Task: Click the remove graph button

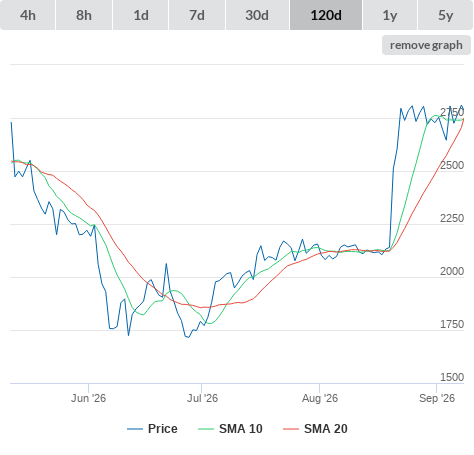Action: (426, 45)
